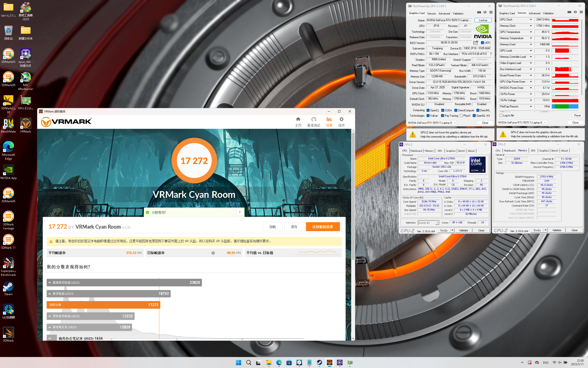Click PerfCap Reason colored bar
Screen dimensions: 588x368
coord(565,106)
